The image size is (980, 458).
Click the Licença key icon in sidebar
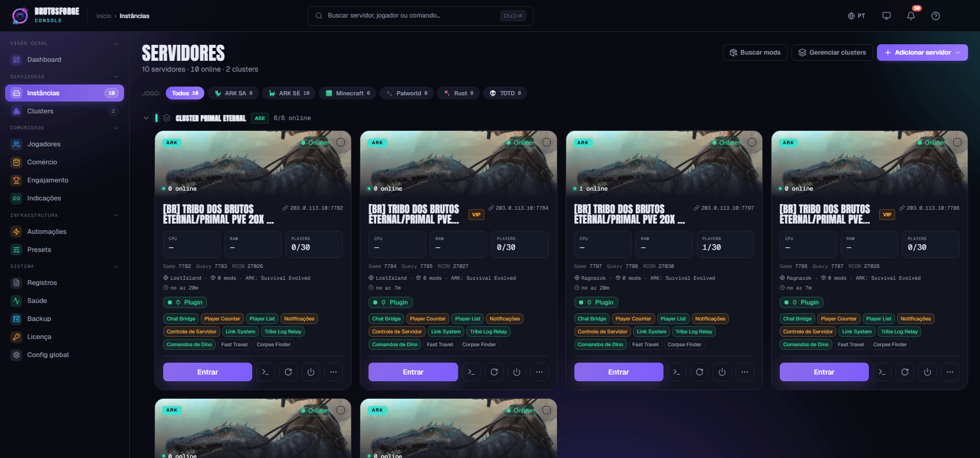(16, 337)
